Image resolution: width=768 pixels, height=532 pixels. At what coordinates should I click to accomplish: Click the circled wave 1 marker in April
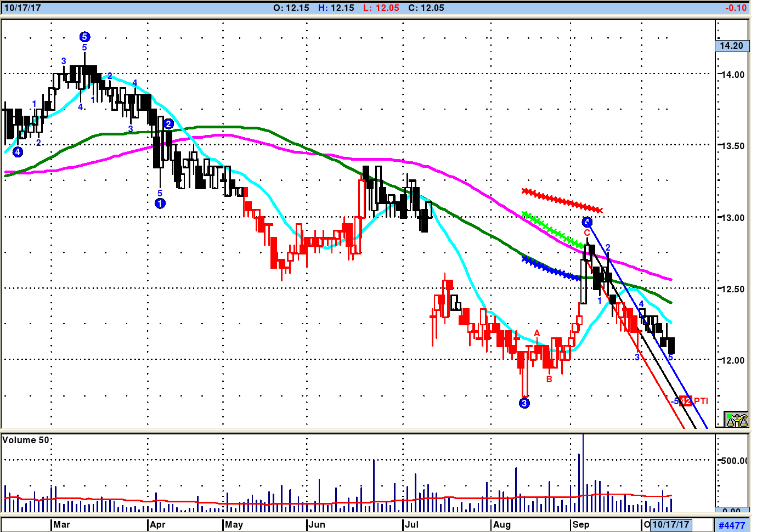[x=160, y=203]
